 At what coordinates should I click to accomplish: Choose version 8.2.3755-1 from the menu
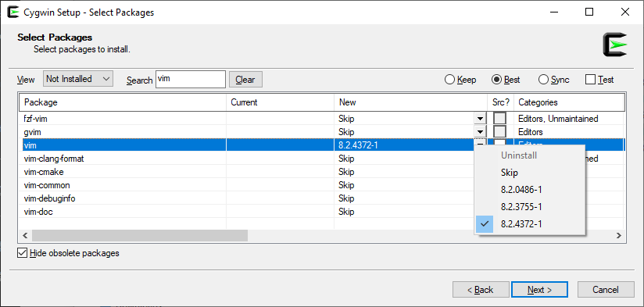point(530,207)
